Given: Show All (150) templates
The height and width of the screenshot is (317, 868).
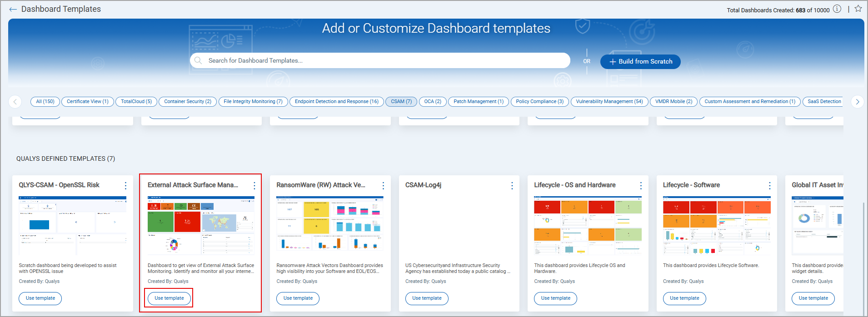Looking at the screenshot, I should (45, 102).
